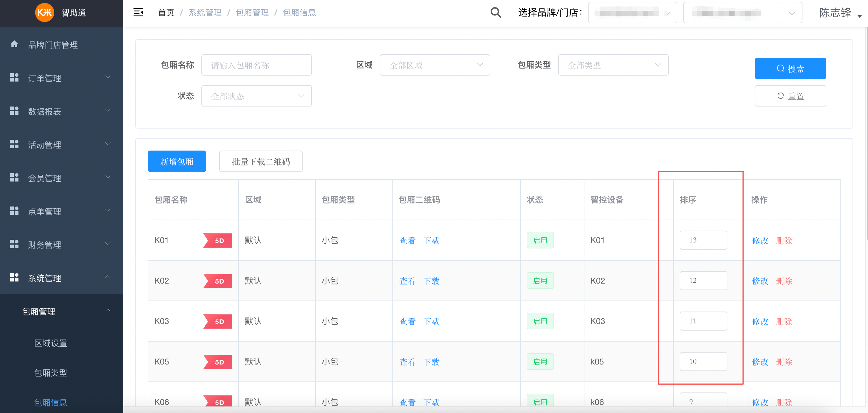
Task: Open the 区域 dropdown filter
Action: [x=434, y=65]
